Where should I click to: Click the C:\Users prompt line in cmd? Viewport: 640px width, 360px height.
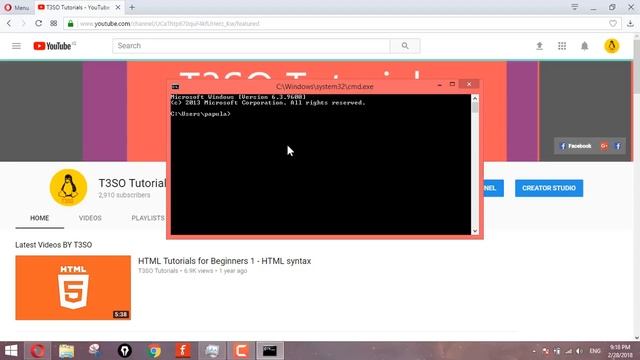200,114
